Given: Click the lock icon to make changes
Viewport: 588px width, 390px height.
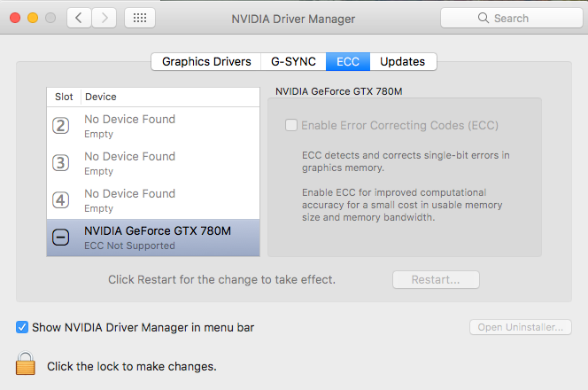Looking at the screenshot, I should (26, 363).
